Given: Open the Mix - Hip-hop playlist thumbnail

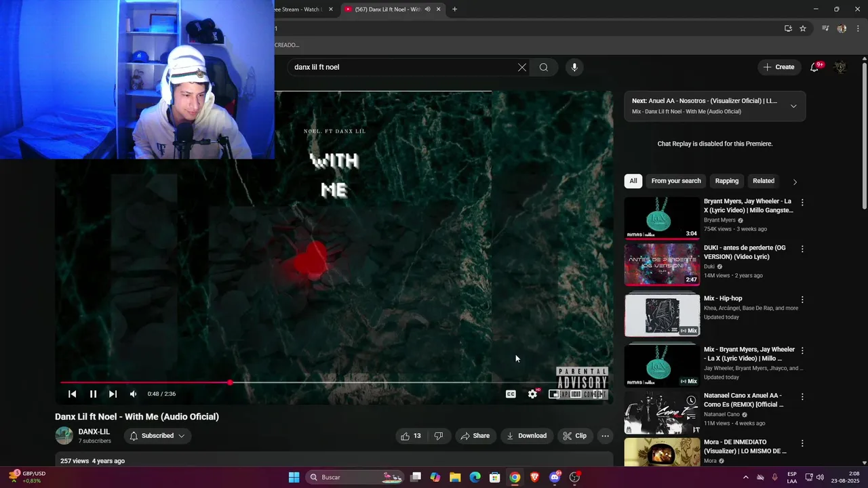Looking at the screenshot, I should (662, 315).
